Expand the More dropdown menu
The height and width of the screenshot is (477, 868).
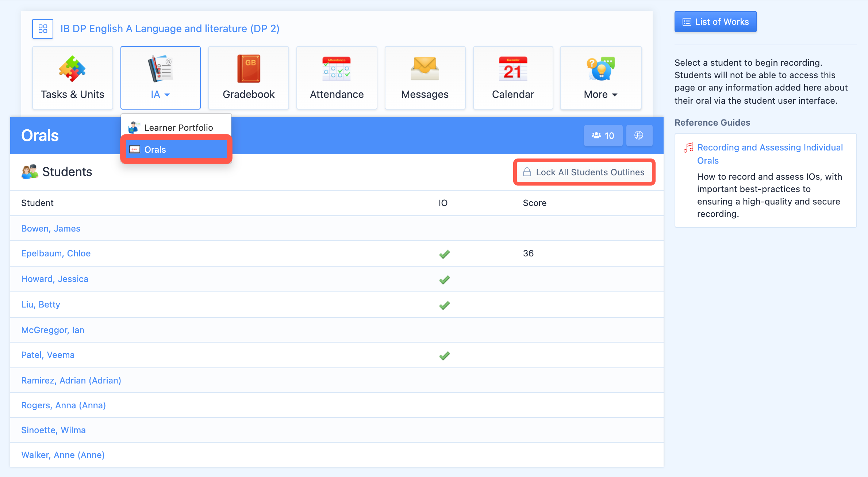[600, 94]
